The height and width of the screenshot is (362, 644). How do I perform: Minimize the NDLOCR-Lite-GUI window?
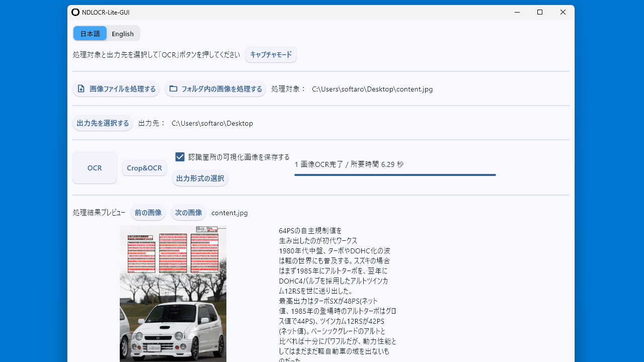tap(517, 12)
